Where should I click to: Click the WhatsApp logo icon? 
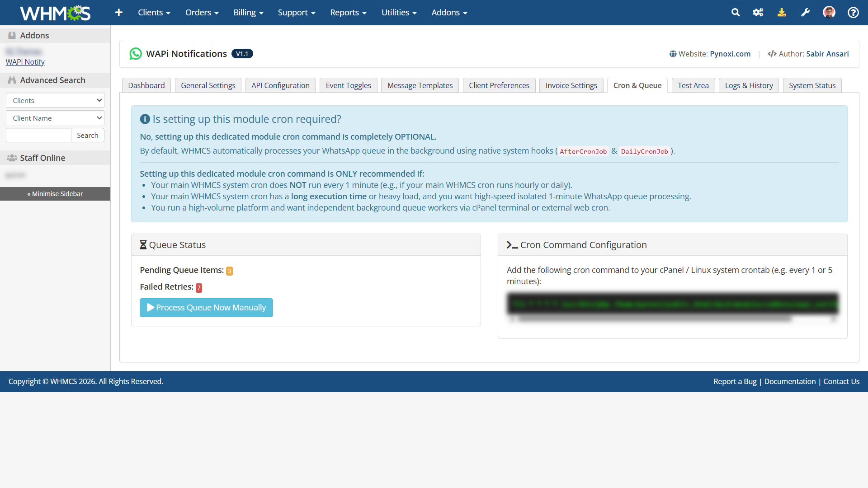[136, 54]
